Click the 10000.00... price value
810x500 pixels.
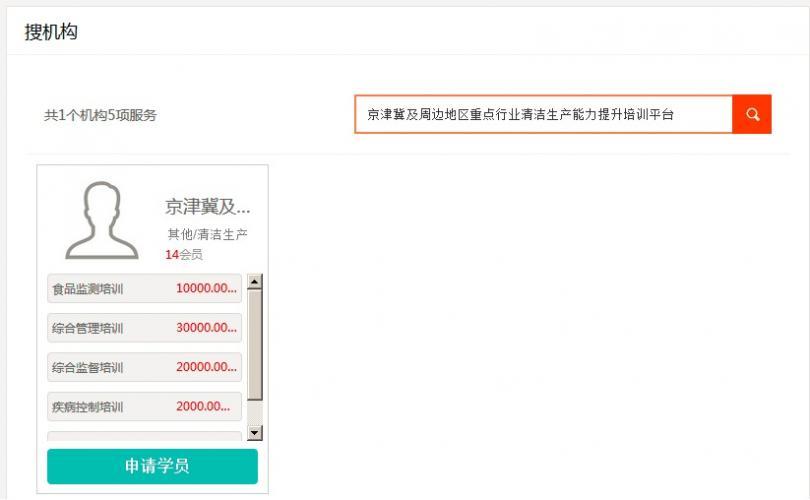coord(206,288)
